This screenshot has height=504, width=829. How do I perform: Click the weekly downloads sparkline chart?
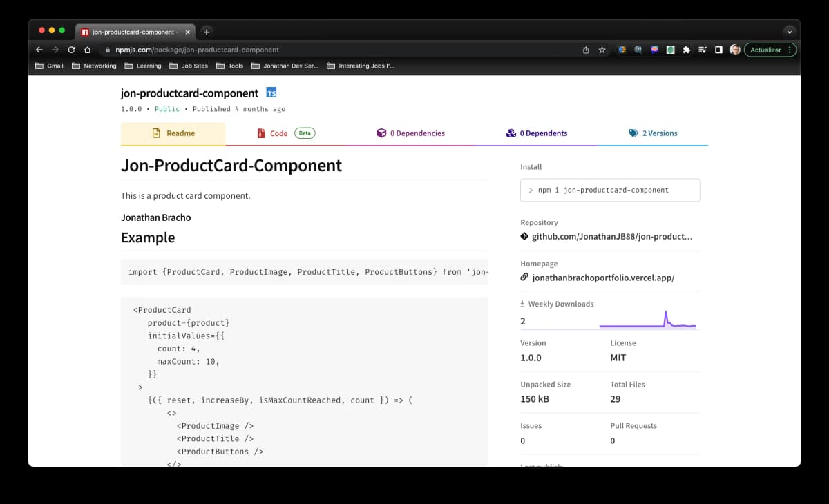tap(648, 320)
